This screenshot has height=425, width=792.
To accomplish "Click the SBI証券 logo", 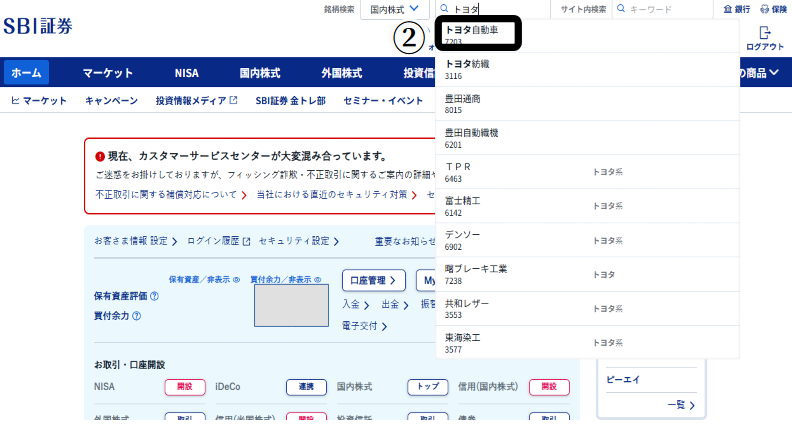I will (51, 26).
